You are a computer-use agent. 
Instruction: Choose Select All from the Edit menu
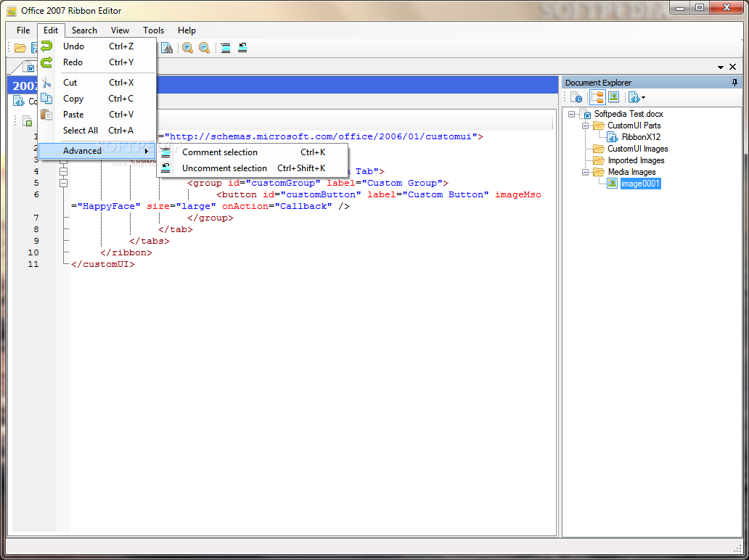tap(97, 131)
